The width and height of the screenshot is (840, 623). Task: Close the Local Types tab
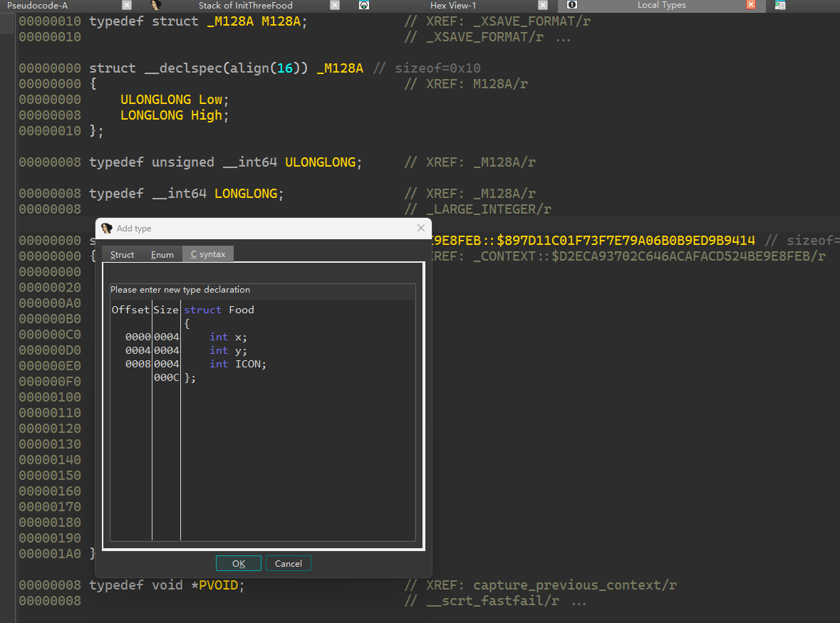click(751, 5)
